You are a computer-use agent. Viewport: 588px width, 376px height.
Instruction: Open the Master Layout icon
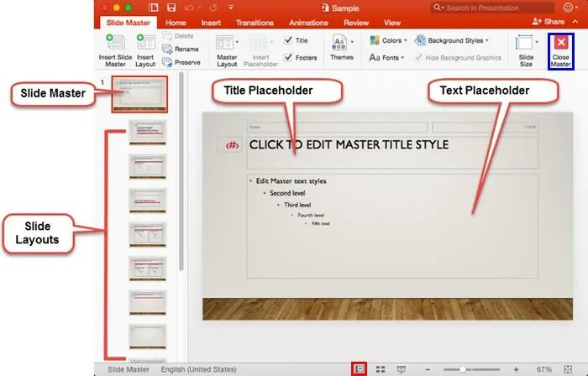tap(224, 42)
